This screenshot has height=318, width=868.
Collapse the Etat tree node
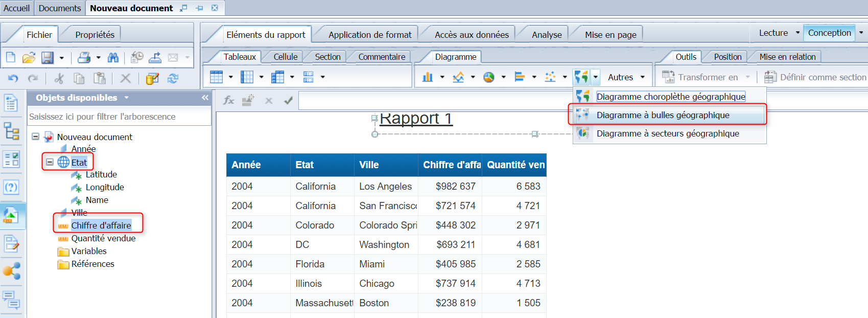click(50, 162)
